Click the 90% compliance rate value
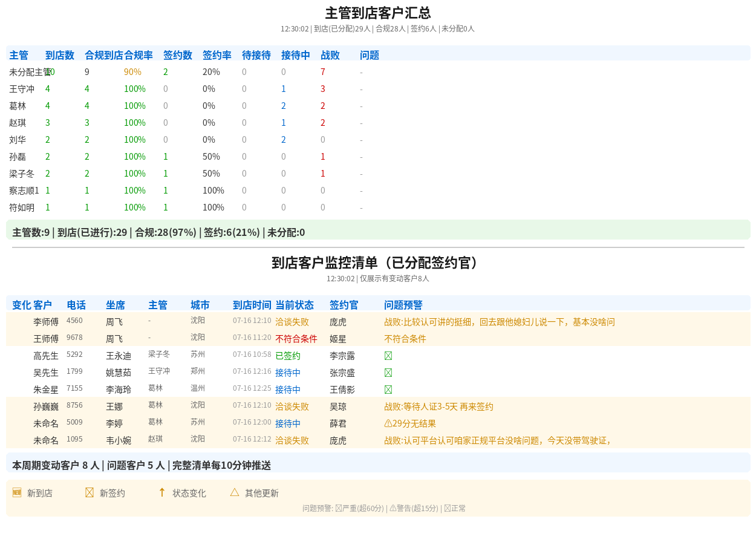The width and height of the screenshot is (756, 542). 132,72
